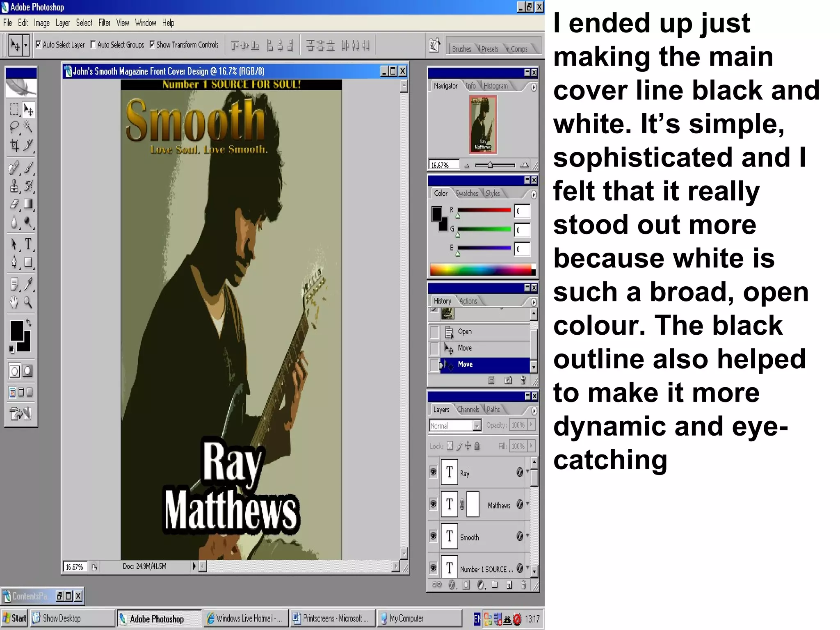Select the Horizontal Type tool

pyautogui.click(x=28, y=244)
